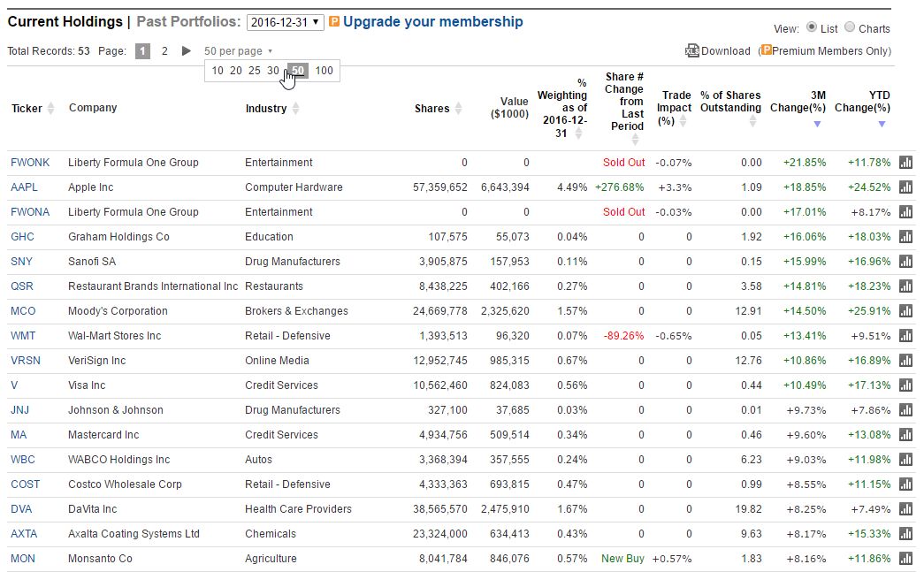924x572 pixels.
Task: Choose 20 records per page
Action: coord(236,71)
